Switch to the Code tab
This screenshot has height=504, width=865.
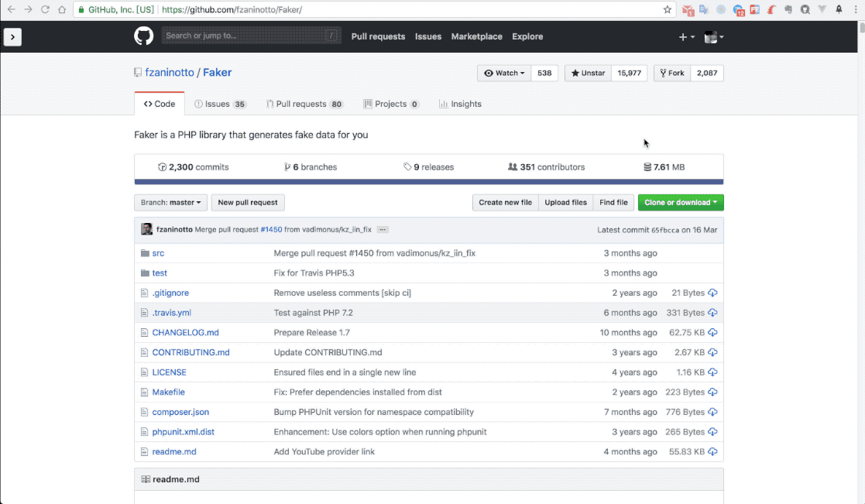tap(160, 104)
